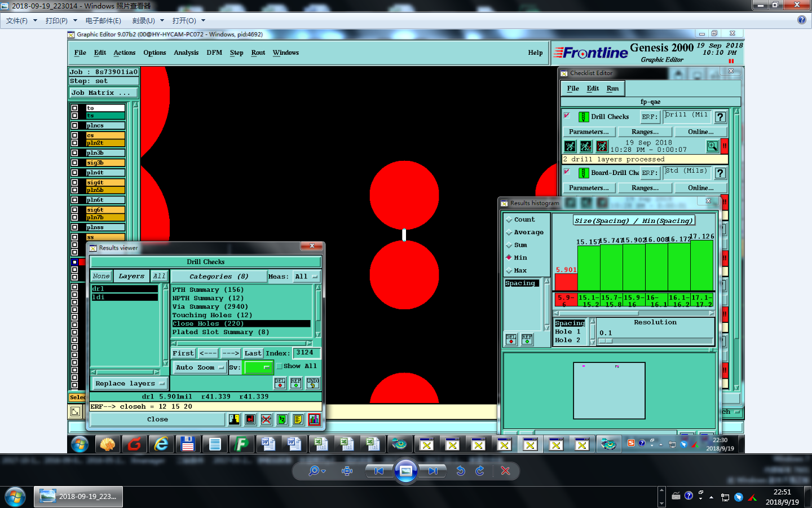Open the Rout menu in Graphic Editor

(258, 53)
